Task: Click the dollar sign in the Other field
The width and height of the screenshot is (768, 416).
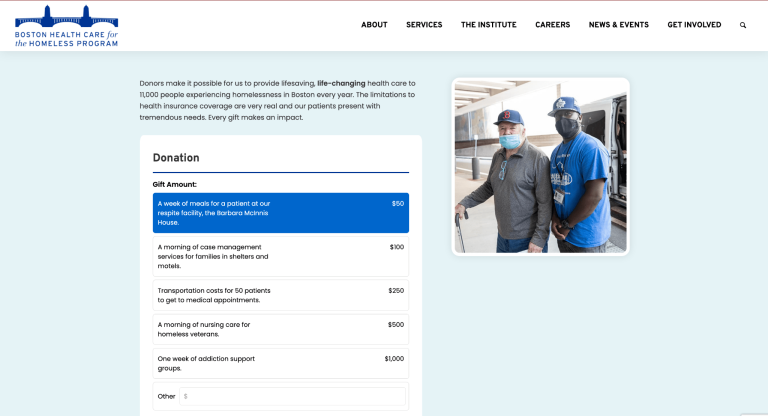Action: tap(185, 397)
